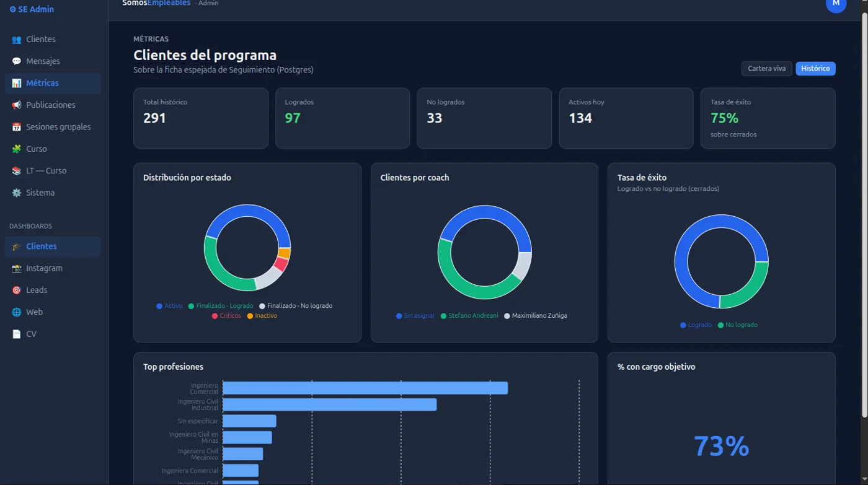
Task: Go to Sesiones grupales section
Action: click(53, 127)
